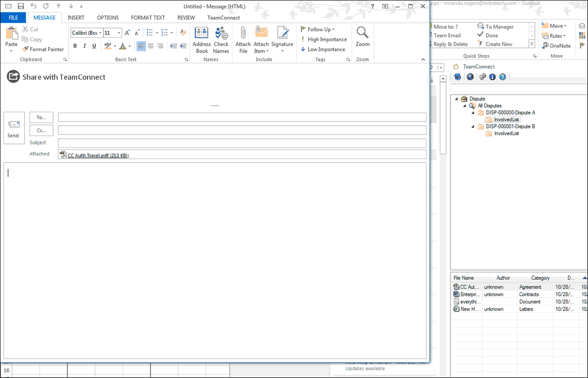This screenshot has height=378, width=588.
Task: Open the TeamConnect ribbon tab
Action: (x=223, y=18)
